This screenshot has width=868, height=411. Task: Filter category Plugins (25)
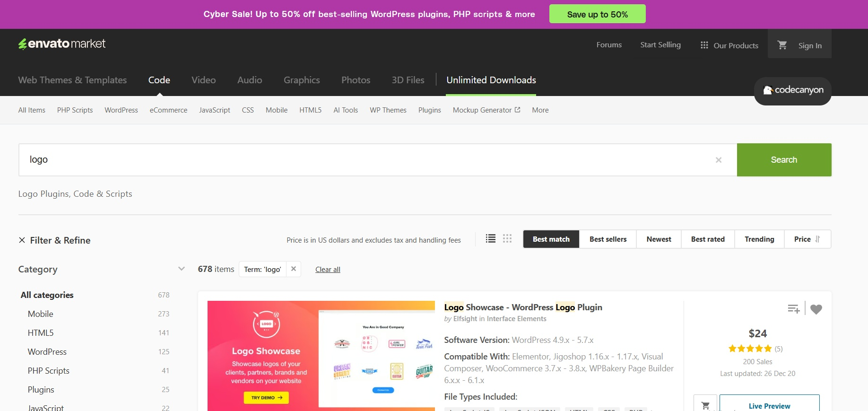pyautogui.click(x=41, y=390)
